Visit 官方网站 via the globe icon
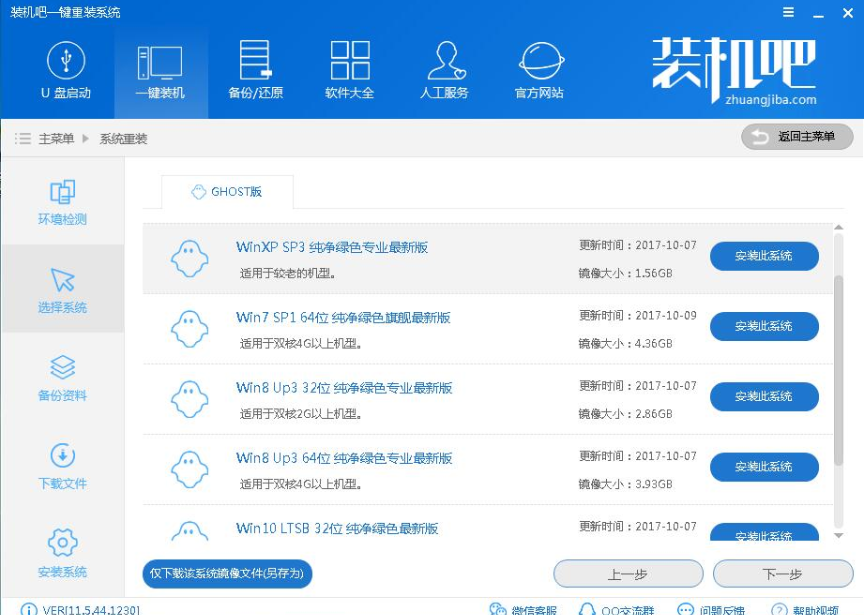866x615 pixels. pyautogui.click(x=540, y=71)
